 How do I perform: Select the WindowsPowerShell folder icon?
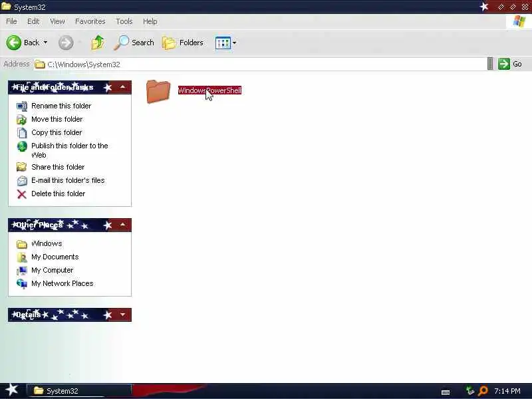point(158,91)
